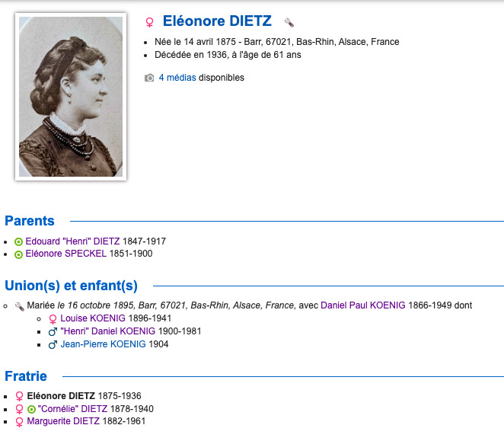
Task: Click the camera icon next to médias
Action: 149,78
